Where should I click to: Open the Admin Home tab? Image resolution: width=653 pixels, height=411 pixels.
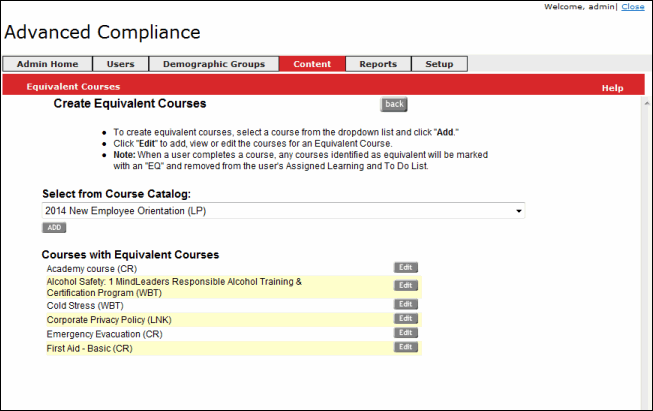pyautogui.click(x=48, y=64)
